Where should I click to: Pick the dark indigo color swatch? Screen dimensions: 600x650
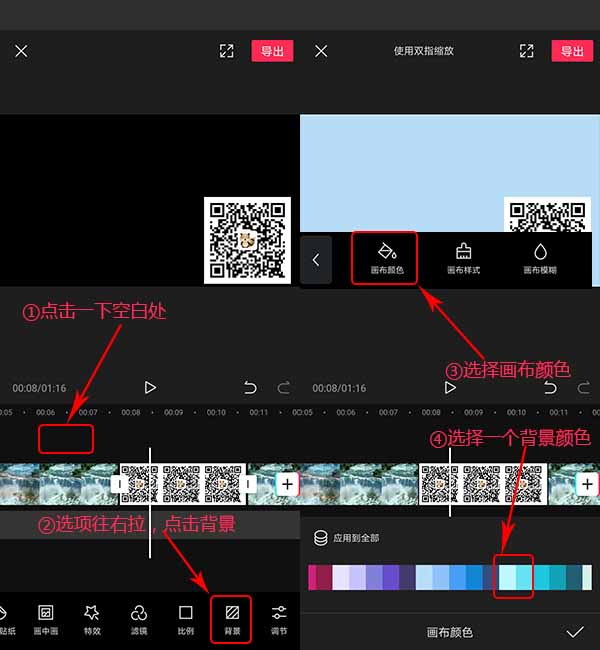point(407,577)
